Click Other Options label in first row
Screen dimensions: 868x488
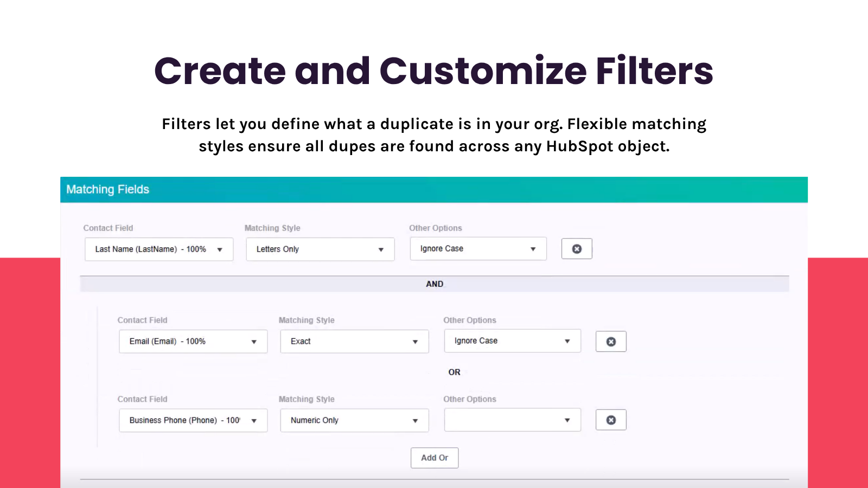pyautogui.click(x=436, y=228)
